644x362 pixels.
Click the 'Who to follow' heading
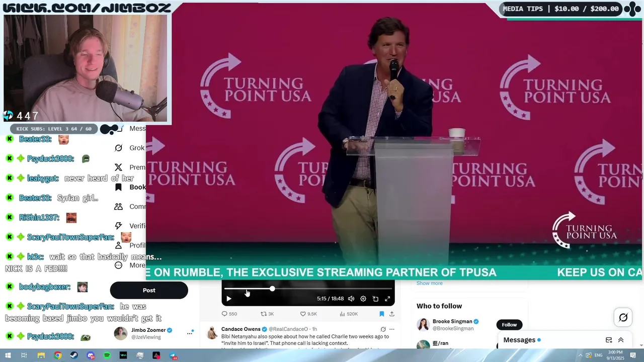tap(439, 306)
